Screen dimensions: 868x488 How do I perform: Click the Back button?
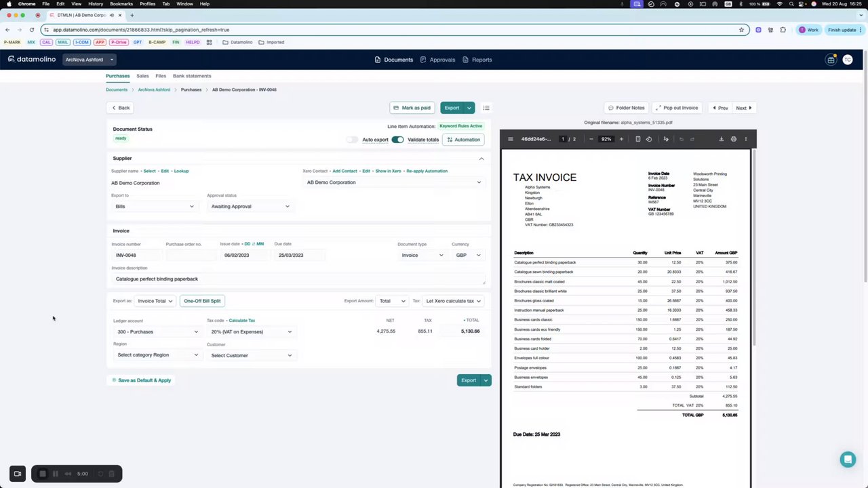tap(121, 108)
